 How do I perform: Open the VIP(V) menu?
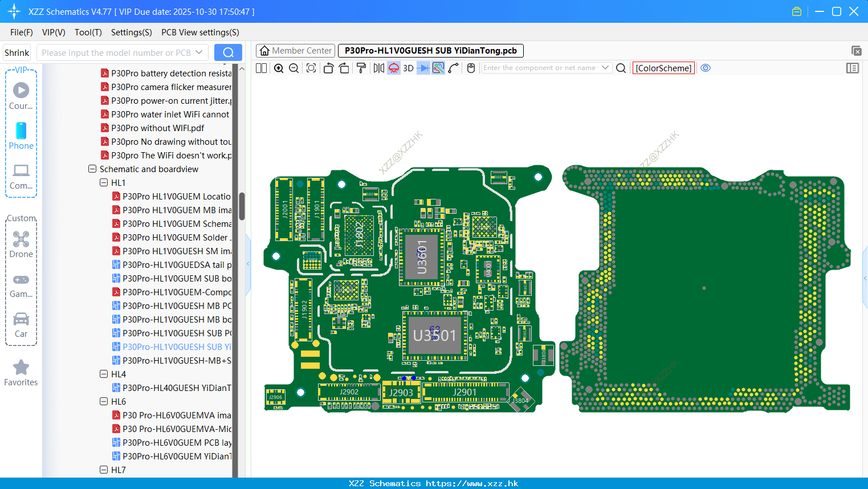[x=54, y=32]
